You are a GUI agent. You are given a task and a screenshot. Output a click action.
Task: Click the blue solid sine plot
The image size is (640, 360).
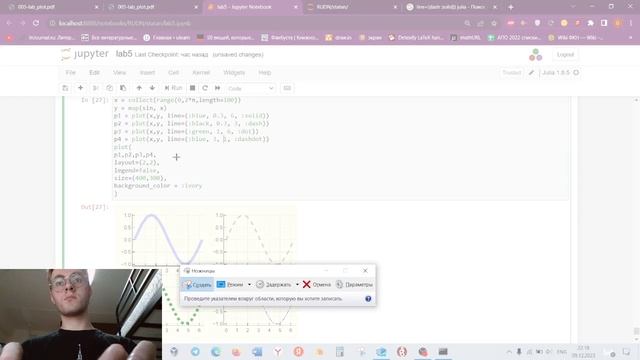click(168, 240)
